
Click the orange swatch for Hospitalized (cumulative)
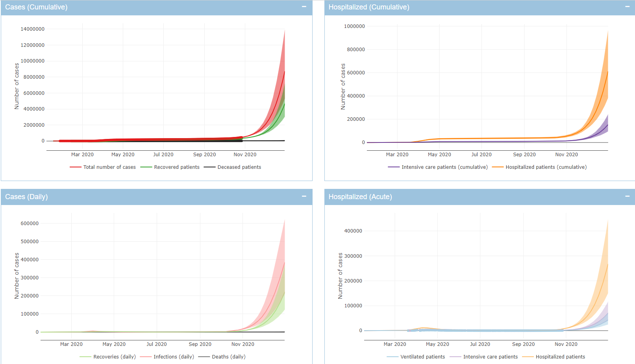pos(498,167)
